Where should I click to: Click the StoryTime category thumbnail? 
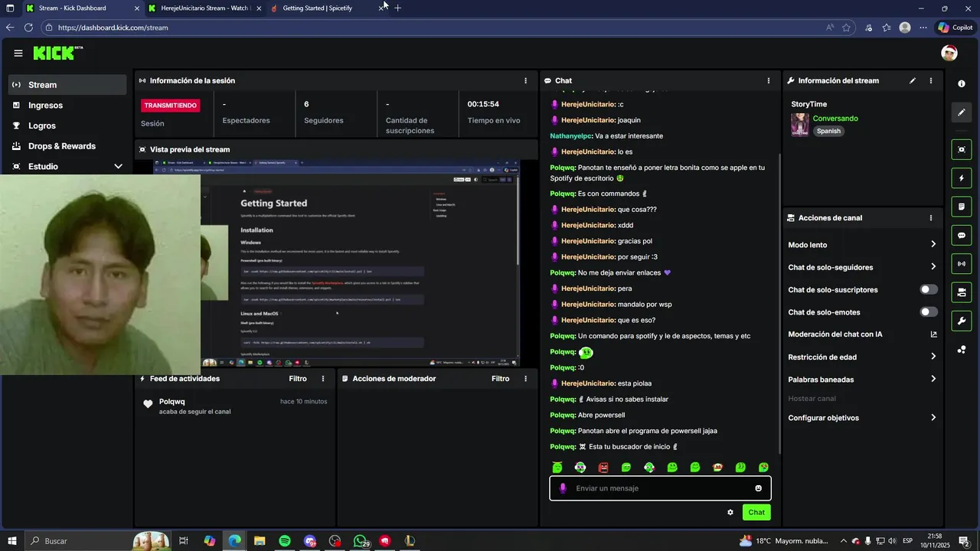(800, 125)
